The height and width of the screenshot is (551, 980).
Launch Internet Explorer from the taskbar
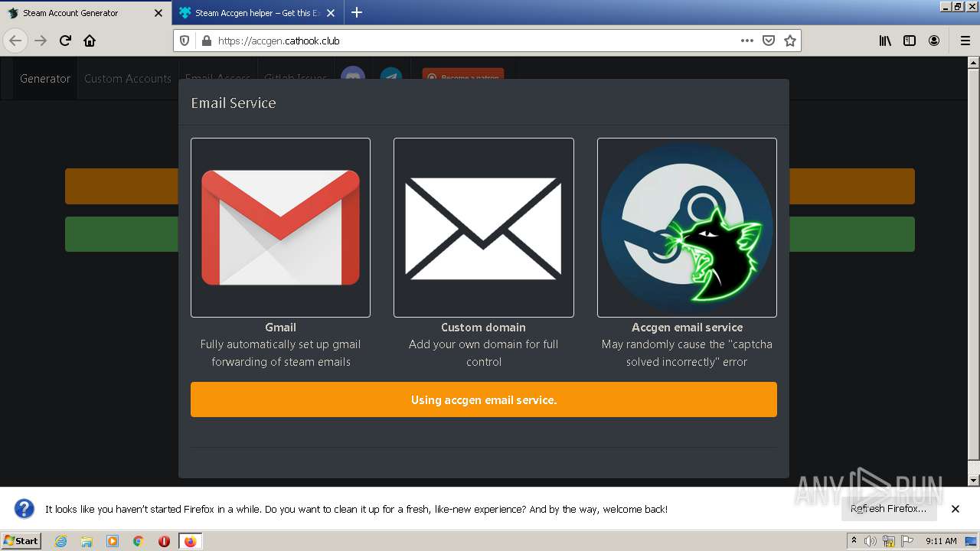[60, 541]
